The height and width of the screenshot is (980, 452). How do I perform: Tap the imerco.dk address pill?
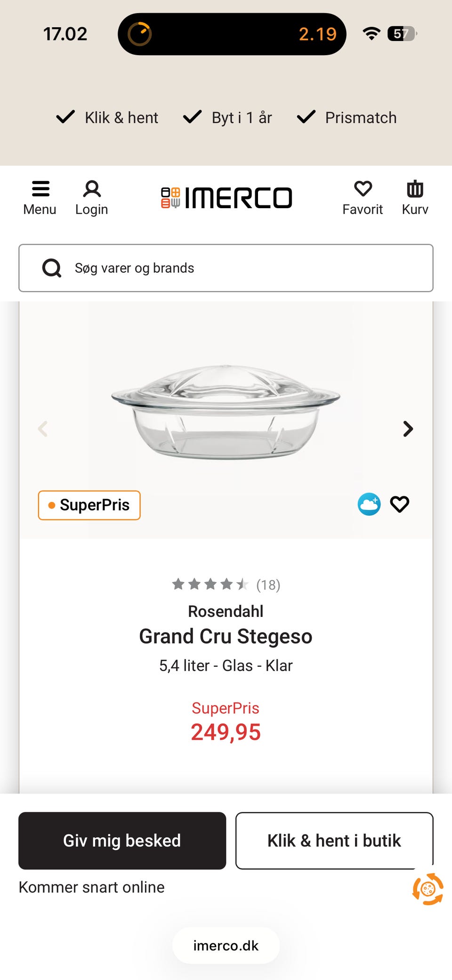point(226,946)
